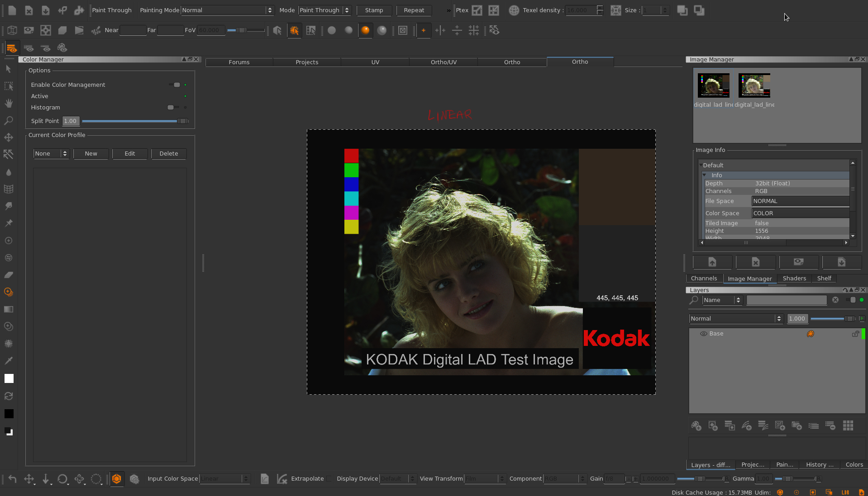Viewport: 868px width, 496px height.
Task: Click the orange plus symmetry icon
Action: click(x=424, y=30)
